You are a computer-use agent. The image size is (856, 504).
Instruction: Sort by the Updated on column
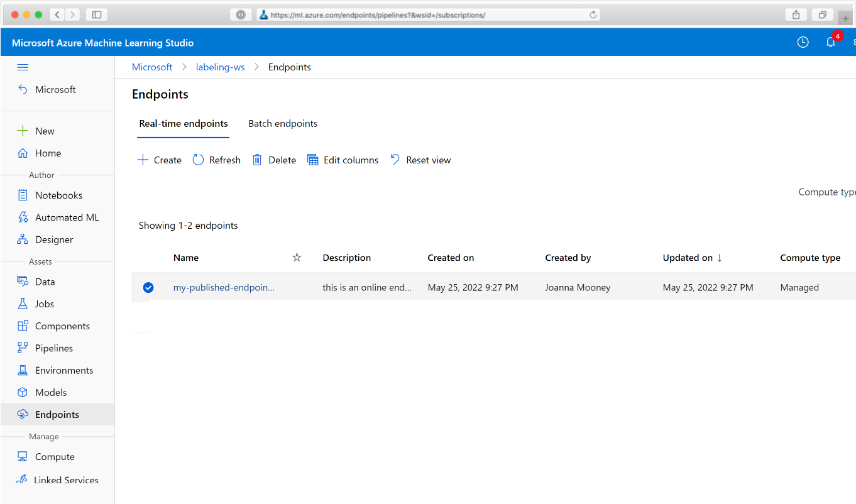(688, 258)
